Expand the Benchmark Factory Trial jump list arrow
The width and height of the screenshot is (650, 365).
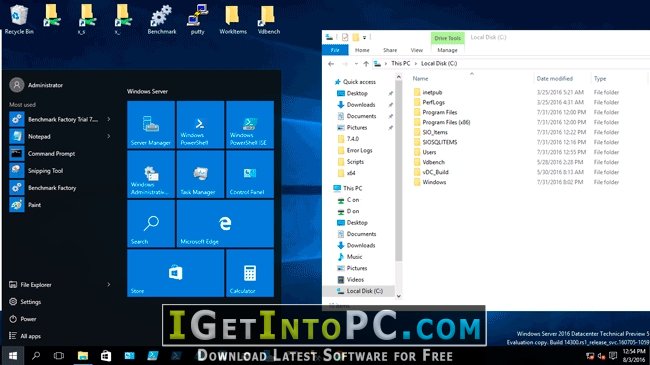click(x=109, y=119)
